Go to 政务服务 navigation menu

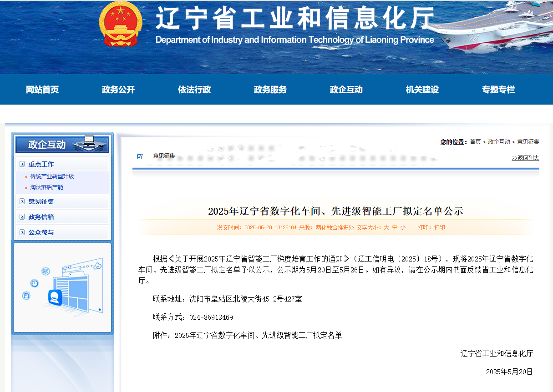270,90
